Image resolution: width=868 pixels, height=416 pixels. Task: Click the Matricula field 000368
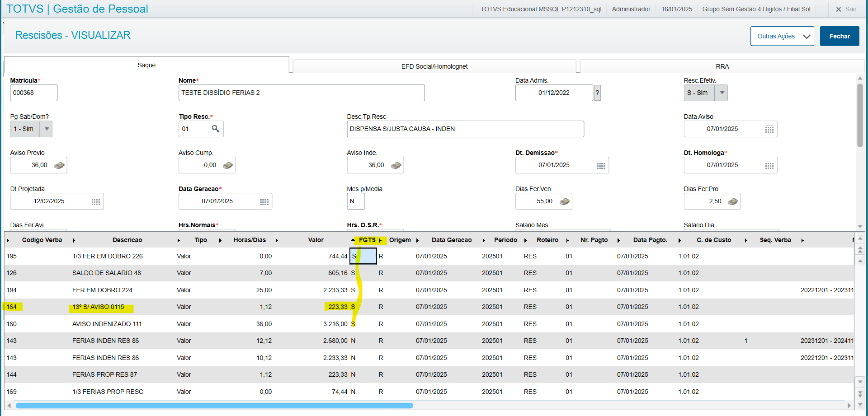(x=34, y=93)
